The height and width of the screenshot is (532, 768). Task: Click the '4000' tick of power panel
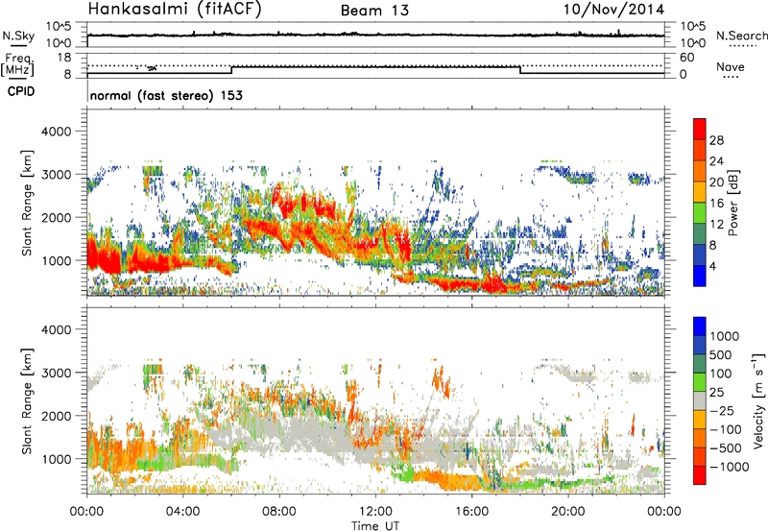57,132
